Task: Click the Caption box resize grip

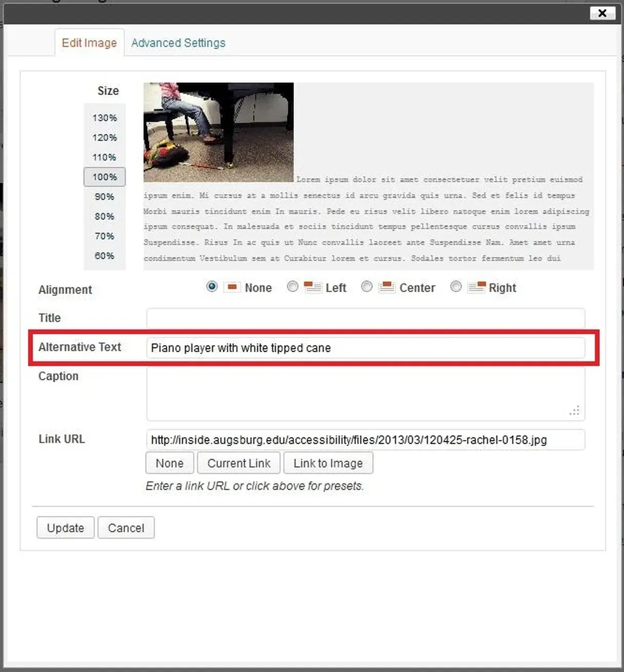Action: (x=574, y=410)
